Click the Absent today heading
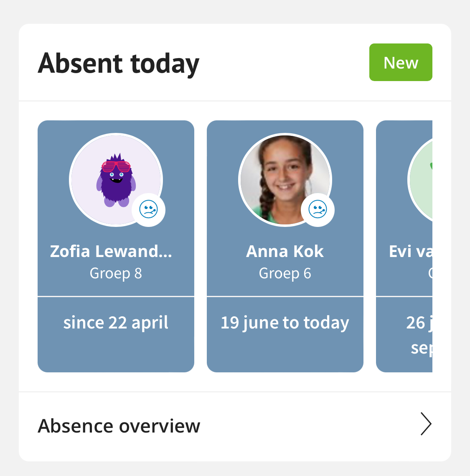 [x=118, y=64]
